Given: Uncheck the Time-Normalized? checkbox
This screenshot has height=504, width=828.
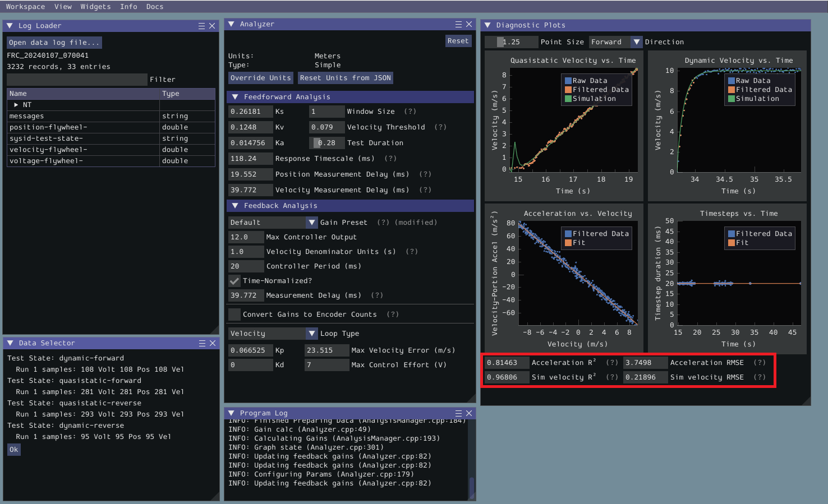Looking at the screenshot, I should (234, 280).
